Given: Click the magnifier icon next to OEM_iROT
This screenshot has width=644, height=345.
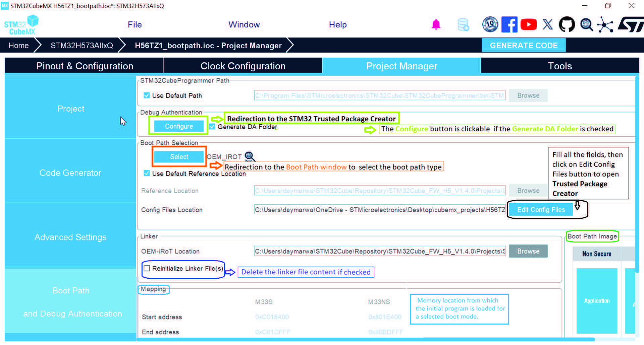Looking at the screenshot, I should 250,156.
